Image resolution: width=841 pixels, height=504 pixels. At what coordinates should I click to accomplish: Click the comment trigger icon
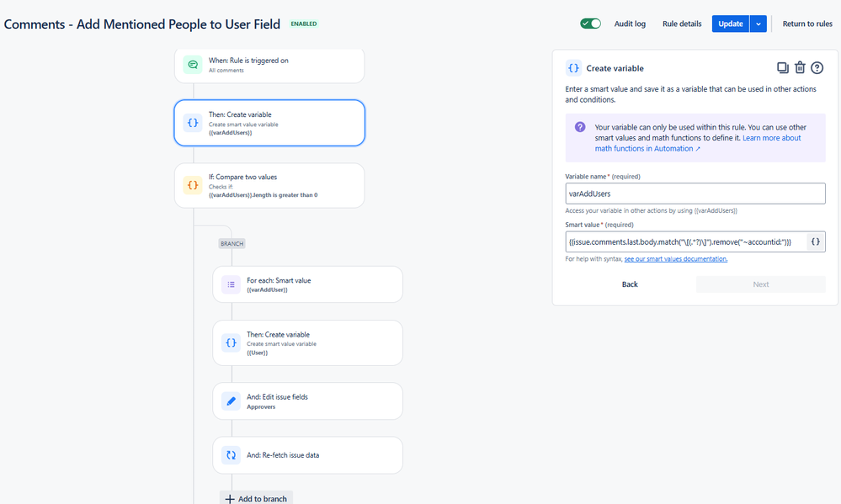[193, 65]
